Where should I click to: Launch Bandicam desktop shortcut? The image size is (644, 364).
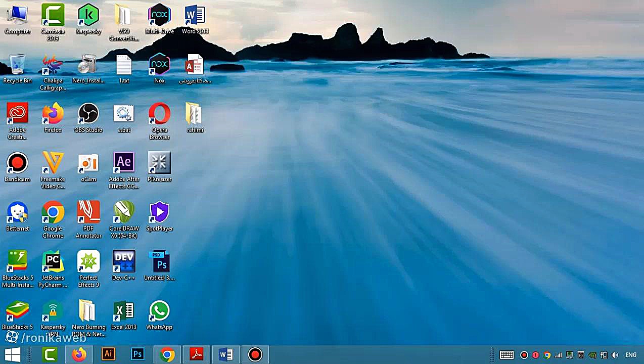(17, 167)
